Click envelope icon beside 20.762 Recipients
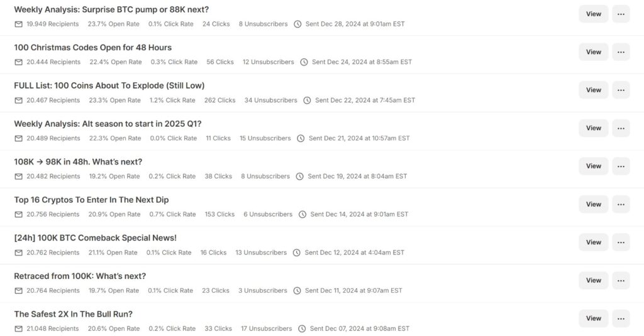 pos(18,252)
